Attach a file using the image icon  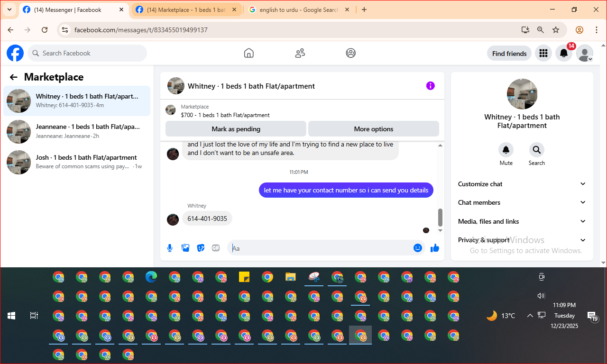[185, 248]
